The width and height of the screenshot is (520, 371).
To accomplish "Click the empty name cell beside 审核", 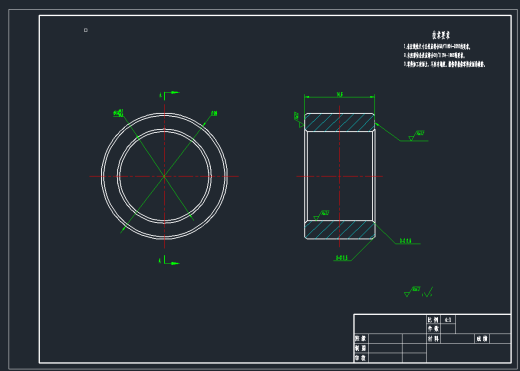I will click(385, 358).
